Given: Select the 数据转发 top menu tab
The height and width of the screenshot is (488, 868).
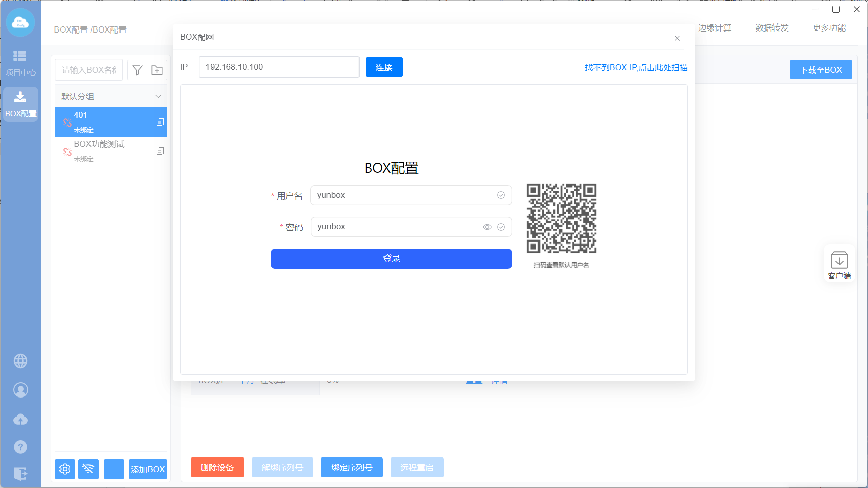Looking at the screenshot, I should coord(771,28).
